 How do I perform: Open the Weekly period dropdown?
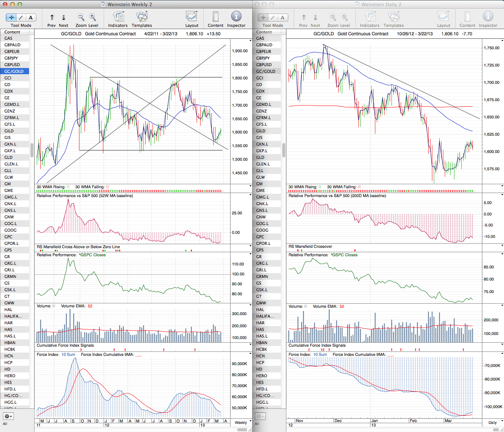[x=243, y=422]
